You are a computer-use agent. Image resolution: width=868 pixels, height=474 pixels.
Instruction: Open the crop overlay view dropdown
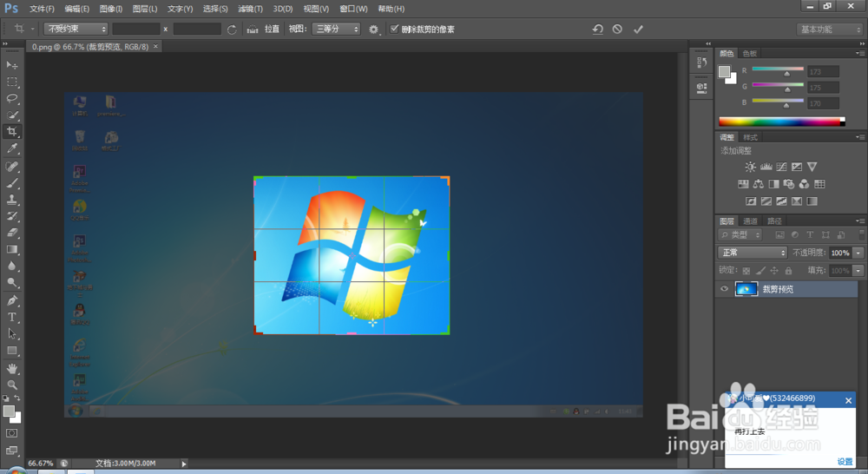336,29
